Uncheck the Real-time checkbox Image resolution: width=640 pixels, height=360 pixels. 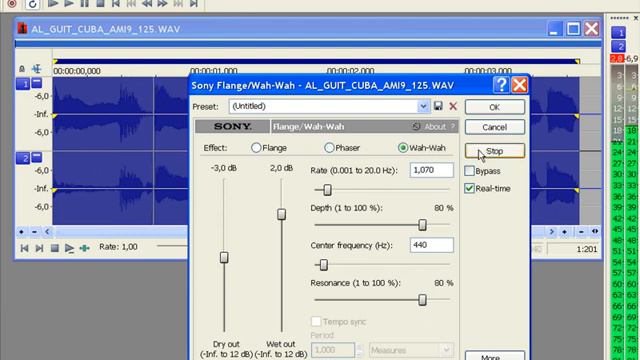tap(469, 188)
